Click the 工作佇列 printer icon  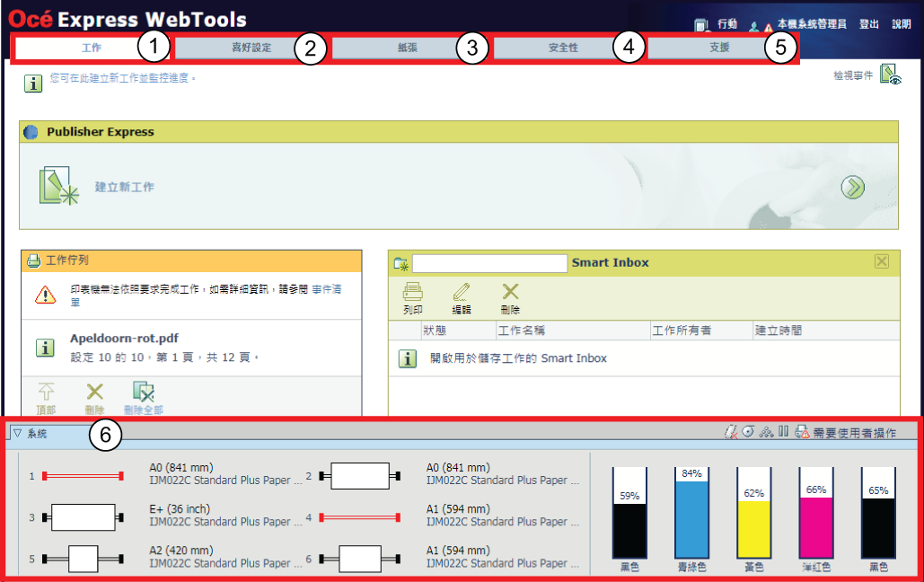(33, 260)
